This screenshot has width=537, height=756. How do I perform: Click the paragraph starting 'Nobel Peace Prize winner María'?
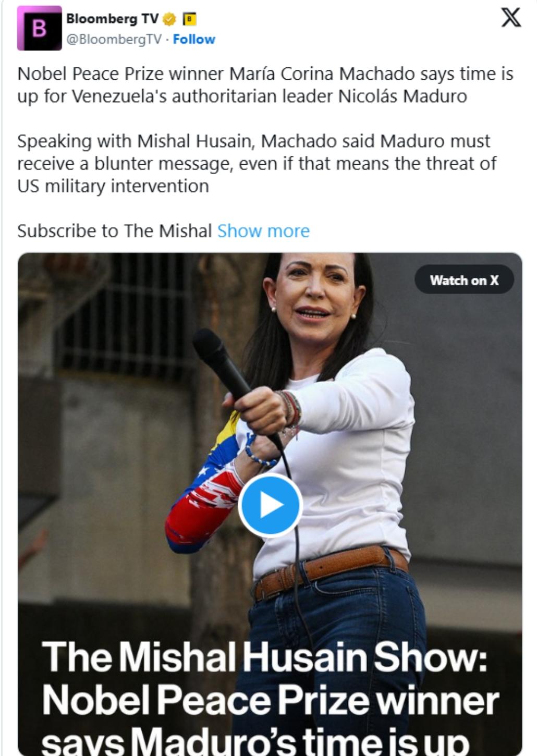click(265, 85)
